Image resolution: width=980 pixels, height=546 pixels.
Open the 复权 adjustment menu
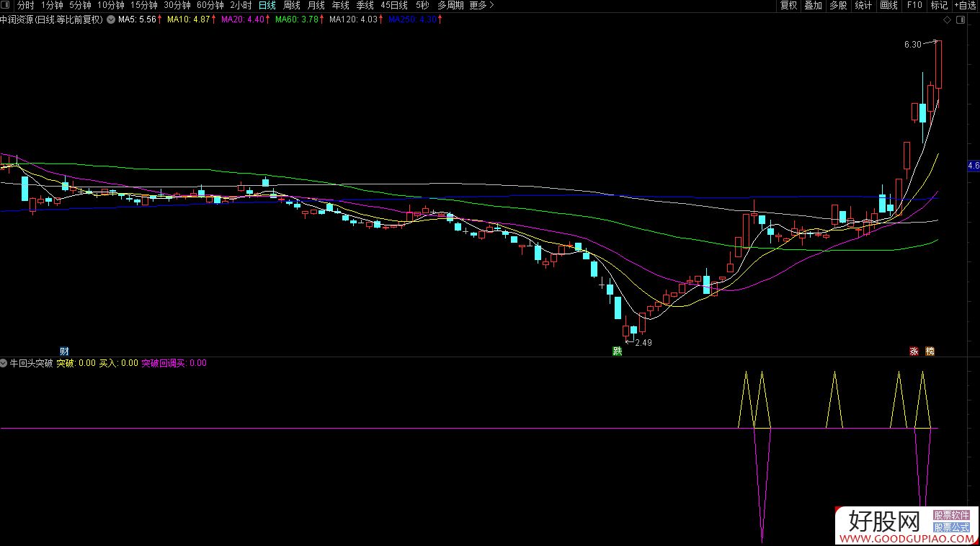[x=789, y=5]
